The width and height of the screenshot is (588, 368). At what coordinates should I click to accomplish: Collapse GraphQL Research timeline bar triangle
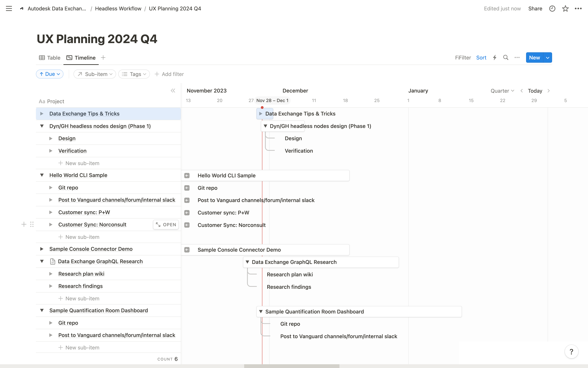(x=247, y=262)
